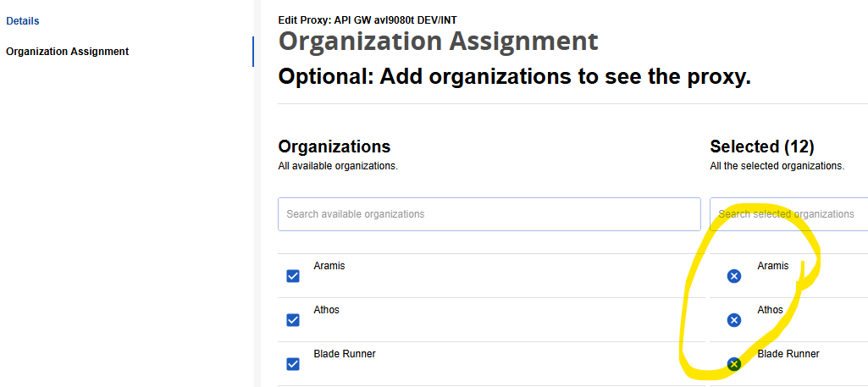Open the Details section in the sidebar
868x387 pixels.
pyautogui.click(x=23, y=21)
